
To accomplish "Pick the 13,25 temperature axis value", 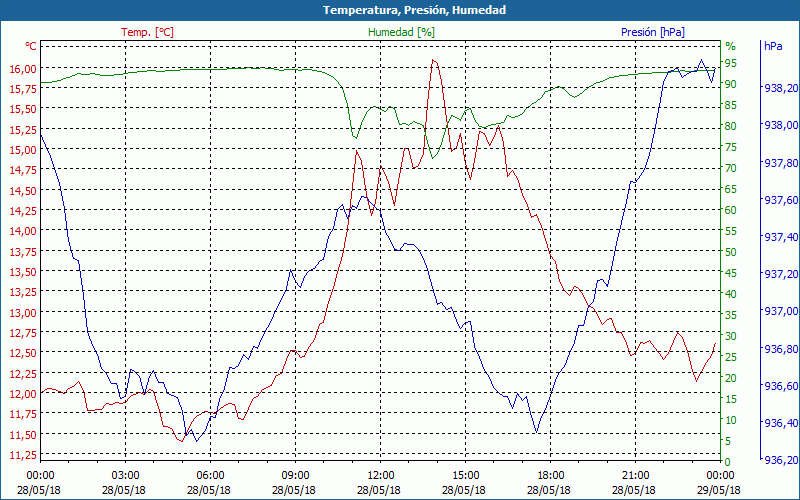I will click(22, 292).
